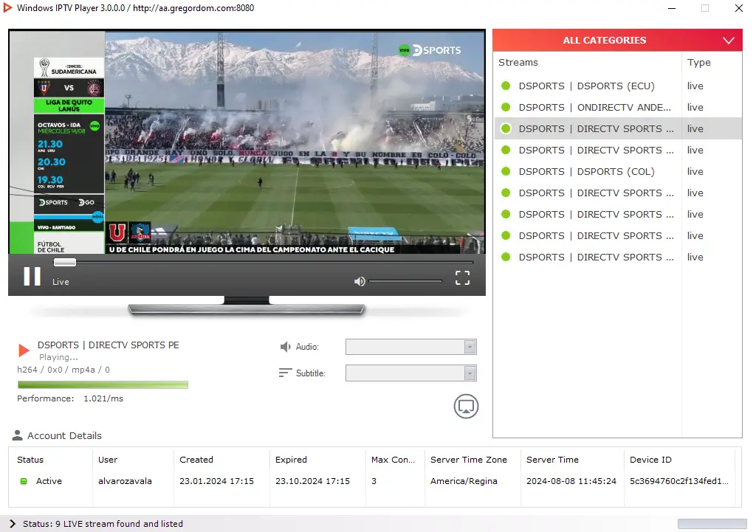Click the red play icon beside the stream title
Viewport: 756px width, 532px height.
coord(24,350)
